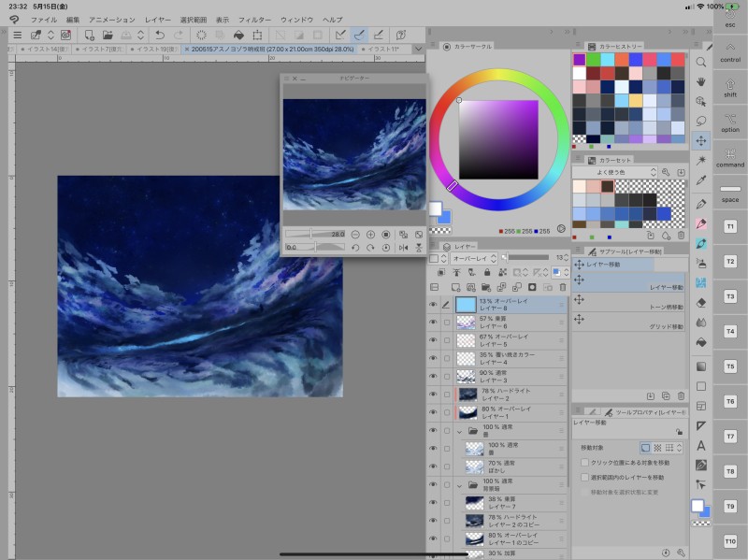The width and height of the screenshot is (748, 560).
Task: Select the Text tool
Action: (701, 445)
